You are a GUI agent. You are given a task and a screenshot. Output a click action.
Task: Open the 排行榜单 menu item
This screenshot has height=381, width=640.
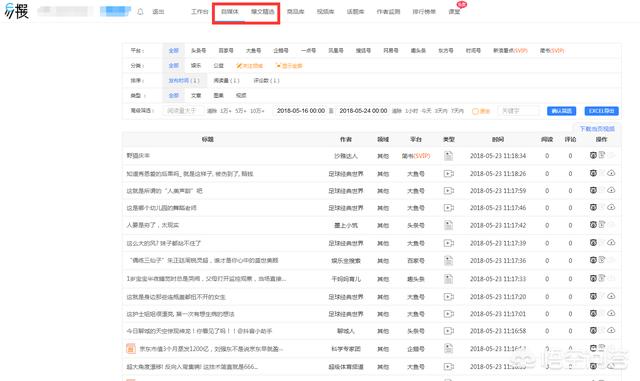(x=424, y=11)
